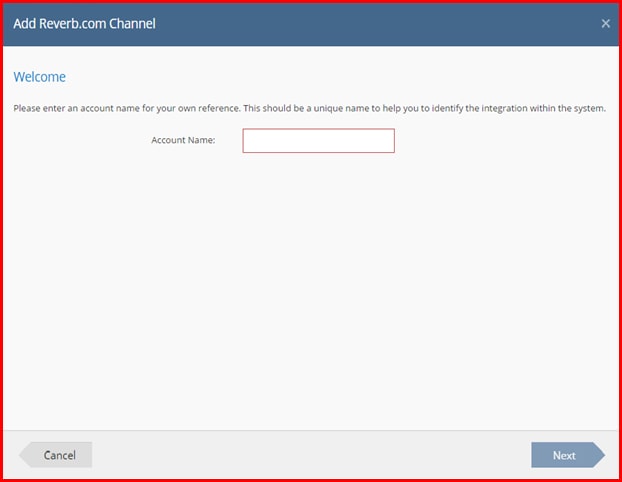Click the Account Name input field
The width and height of the screenshot is (622, 482).
319,140
